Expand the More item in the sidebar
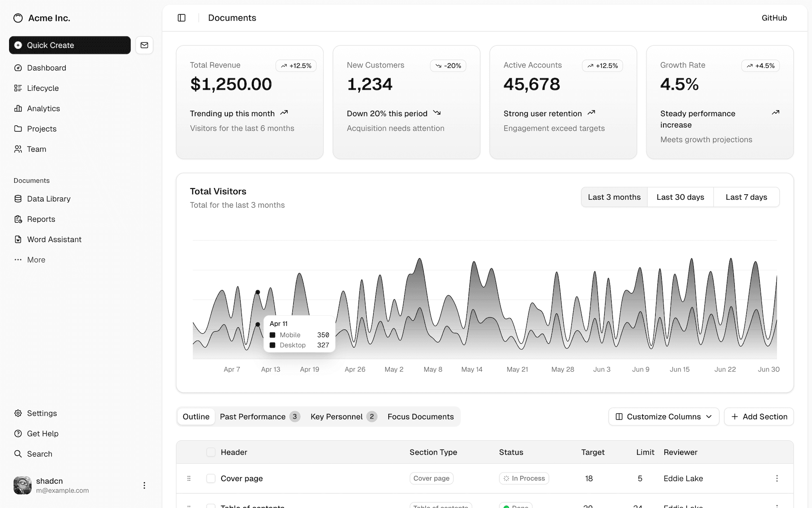This screenshot has height=508, width=812. click(x=35, y=259)
